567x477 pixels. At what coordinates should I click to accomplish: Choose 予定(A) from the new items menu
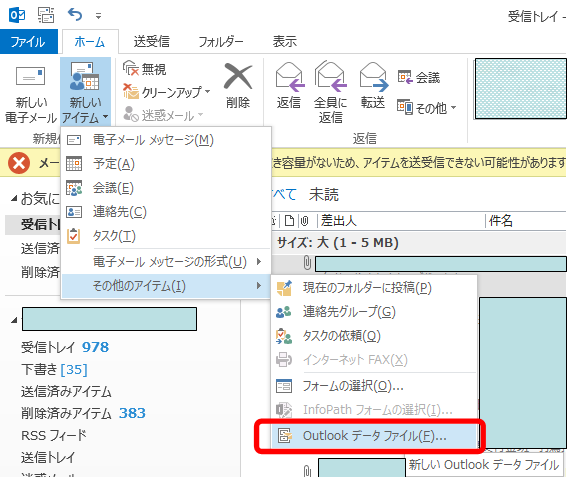point(166,164)
